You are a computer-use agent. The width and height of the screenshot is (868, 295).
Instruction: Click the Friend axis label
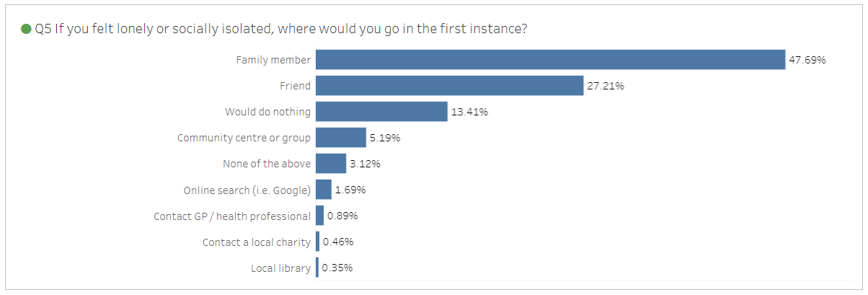click(x=296, y=86)
